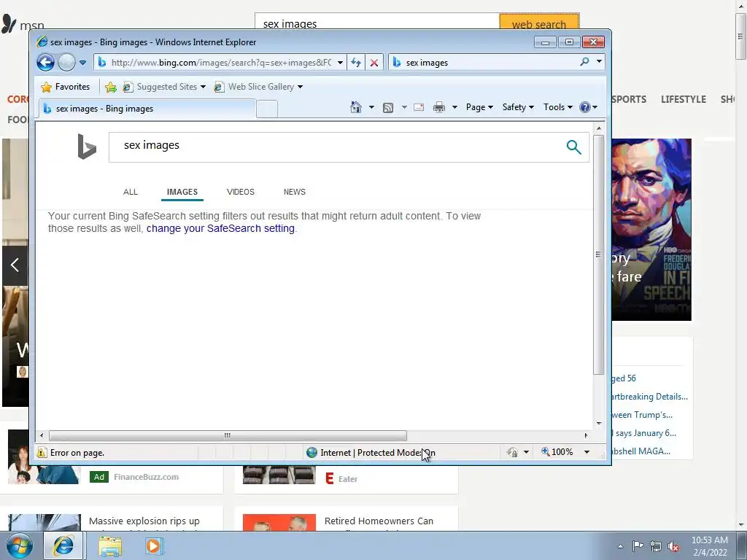Select the 'sex images - Bing images' tab
Image resolution: width=747 pixels, height=560 pixels.
point(147,109)
